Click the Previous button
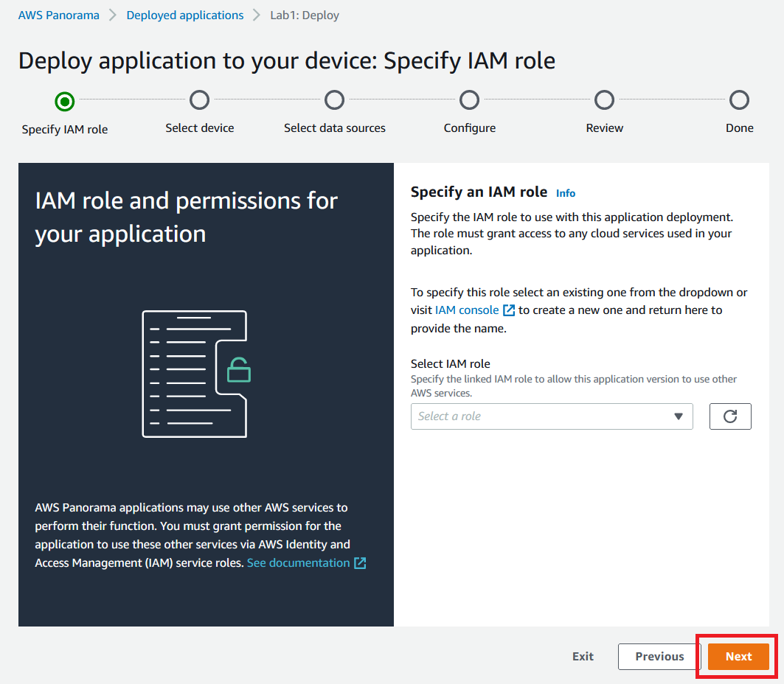 659,656
